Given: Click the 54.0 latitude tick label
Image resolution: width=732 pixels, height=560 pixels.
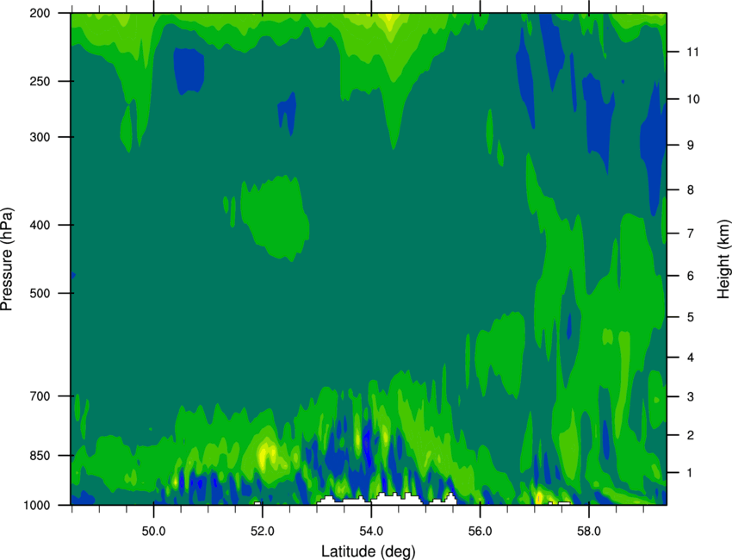Looking at the screenshot, I should pyautogui.click(x=372, y=532).
